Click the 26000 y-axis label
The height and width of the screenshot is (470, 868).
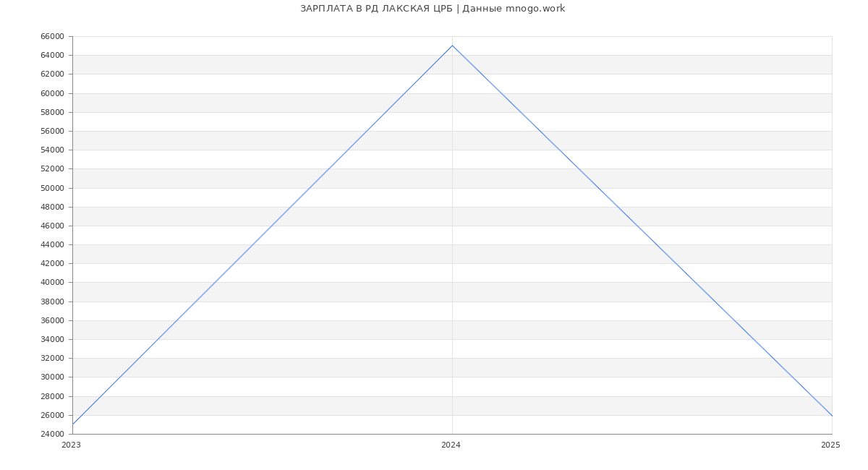pos(52,415)
